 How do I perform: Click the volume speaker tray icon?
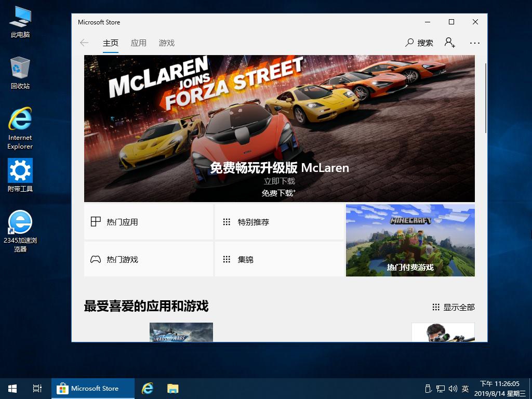(x=453, y=389)
